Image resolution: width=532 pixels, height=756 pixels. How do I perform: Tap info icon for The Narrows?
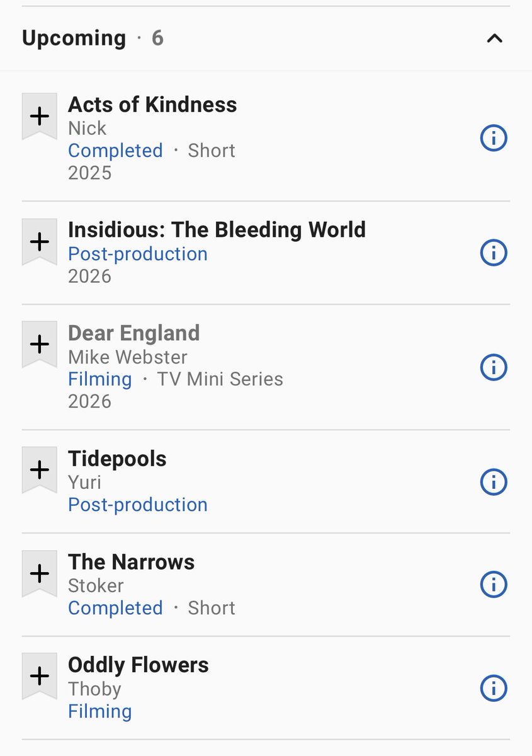[x=494, y=584]
